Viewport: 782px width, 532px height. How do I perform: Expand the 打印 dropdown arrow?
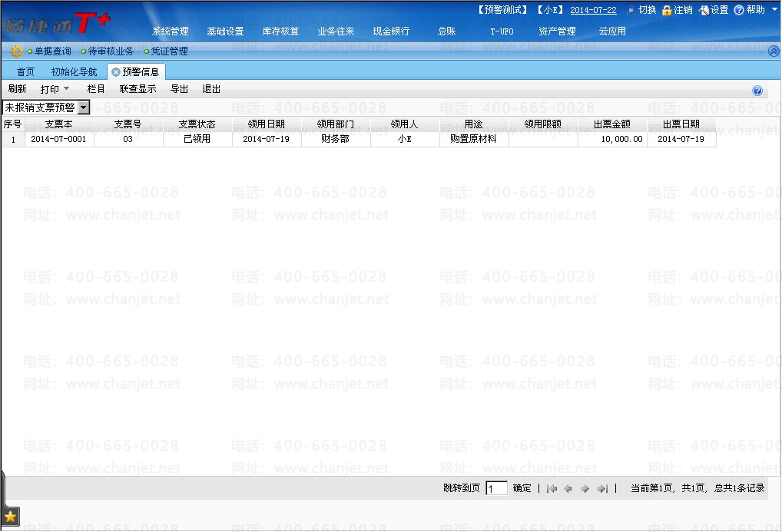pos(66,89)
